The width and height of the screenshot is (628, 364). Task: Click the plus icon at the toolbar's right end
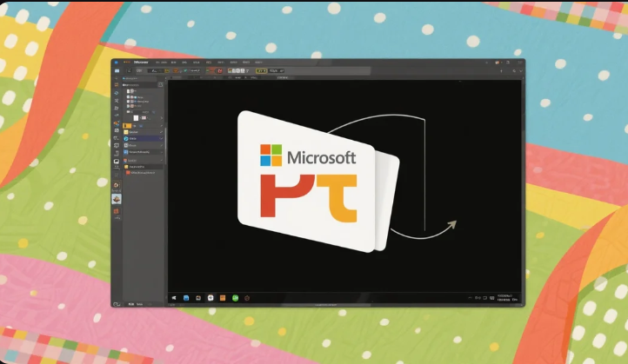[501, 70]
